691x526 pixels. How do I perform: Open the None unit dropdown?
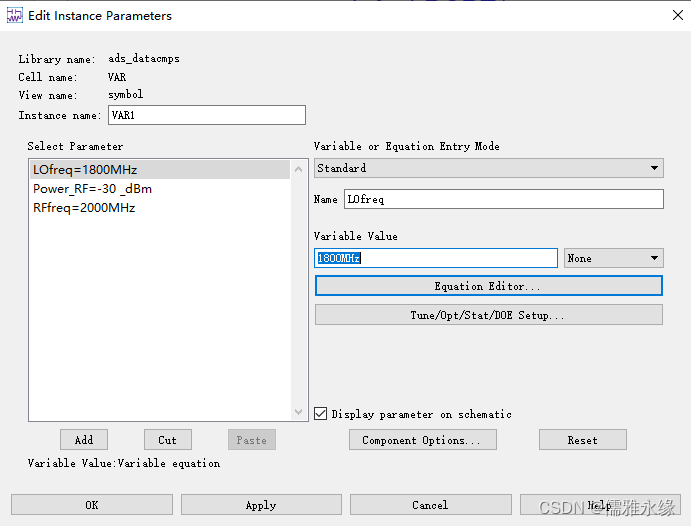pyautogui.click(x=613, y=258)
